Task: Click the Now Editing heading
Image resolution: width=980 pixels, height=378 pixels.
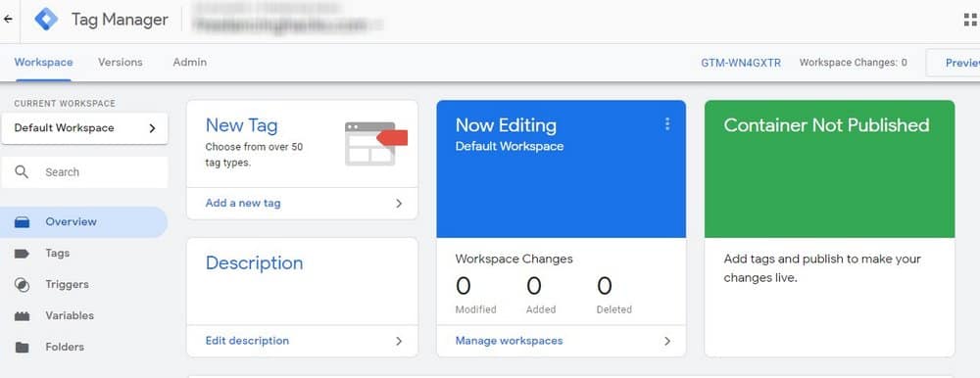Action: point(506,125)
